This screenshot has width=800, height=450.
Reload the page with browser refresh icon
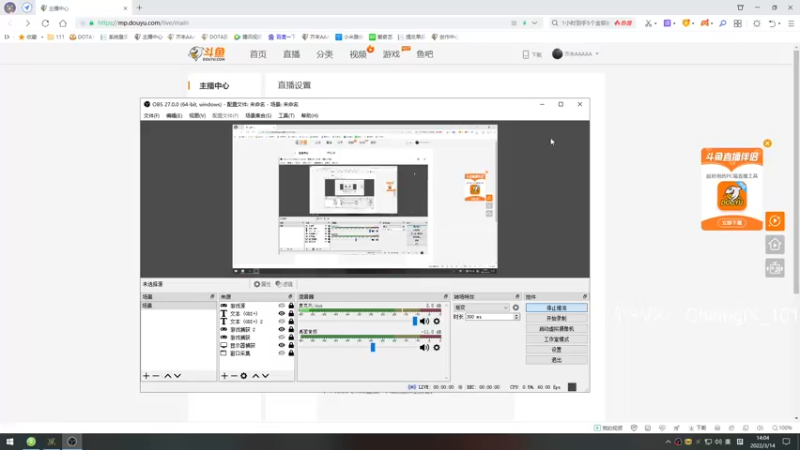coord(45,23)
